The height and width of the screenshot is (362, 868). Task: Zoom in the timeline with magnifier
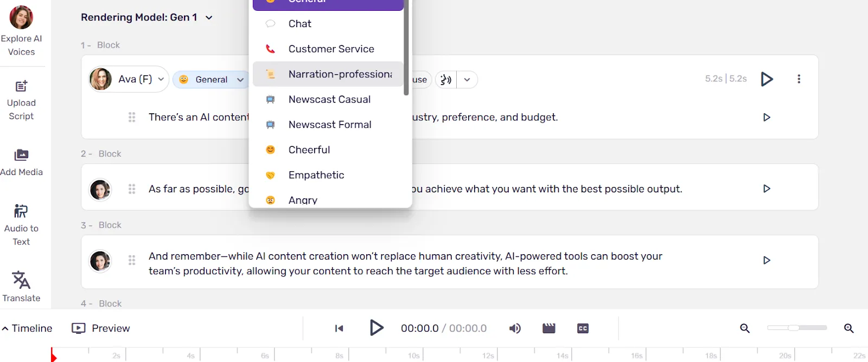[849, 328]
